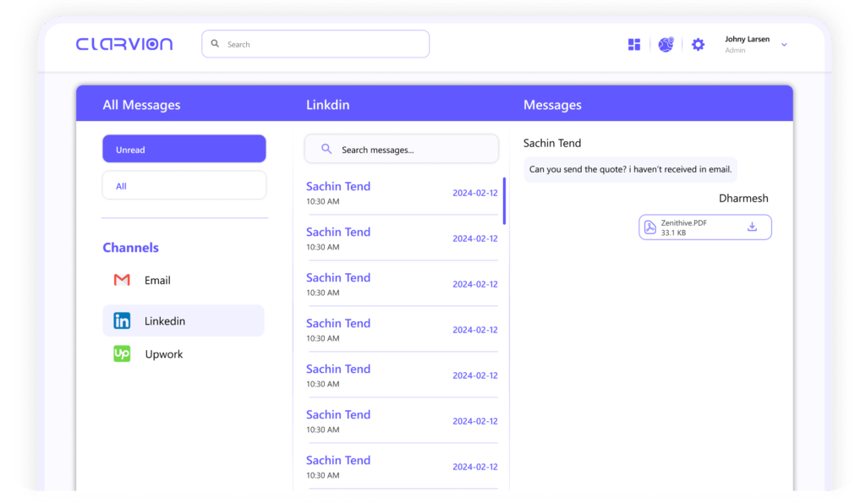866x504 pixels.
Task: Click the Upwork logo icon
Action: [x=122, y=354]
